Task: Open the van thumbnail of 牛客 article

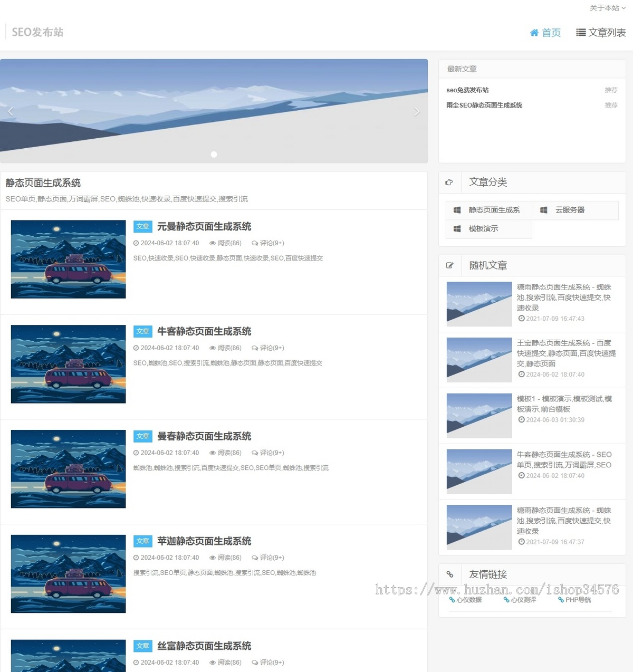Action: click(x=69, y=364)
